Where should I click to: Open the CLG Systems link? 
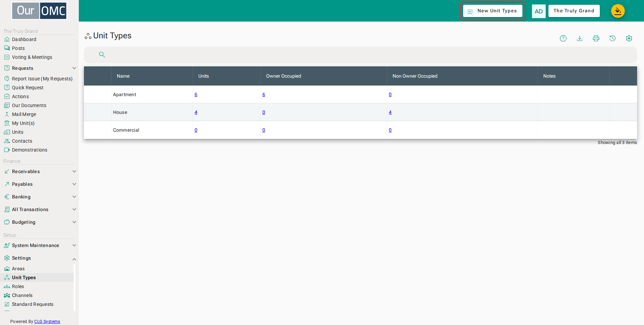pos(47,322)
